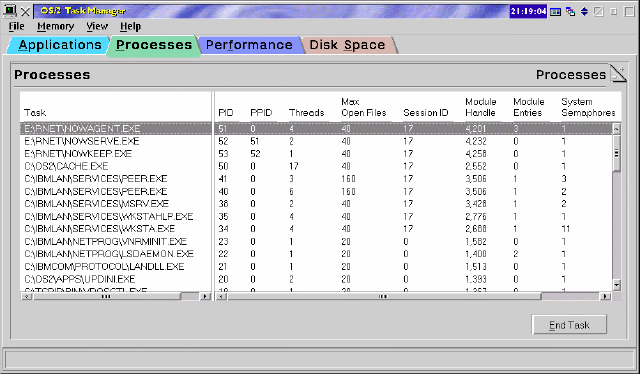This screenshot has width=640, height=374.
Task: Switch to the Applications tab
Action: click(x=60, y=45)
